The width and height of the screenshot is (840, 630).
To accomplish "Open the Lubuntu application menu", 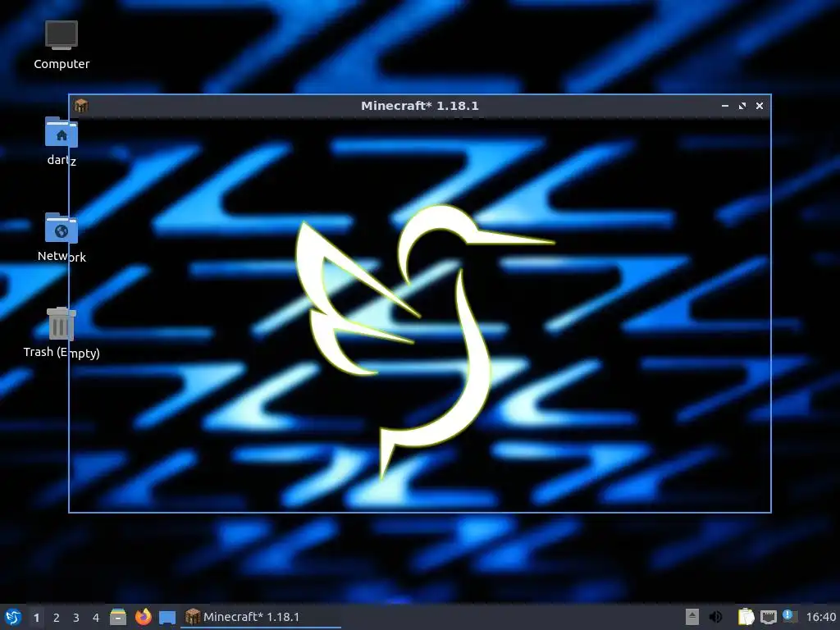I will coord(13,617).
